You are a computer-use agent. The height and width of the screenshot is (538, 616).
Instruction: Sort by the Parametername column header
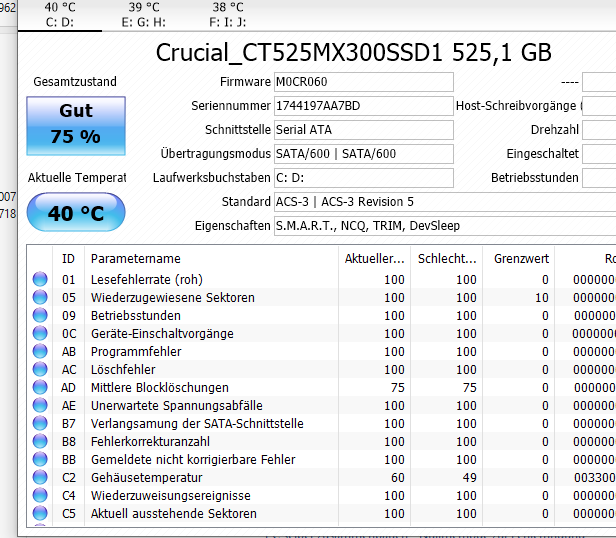[x=211, y=259]
